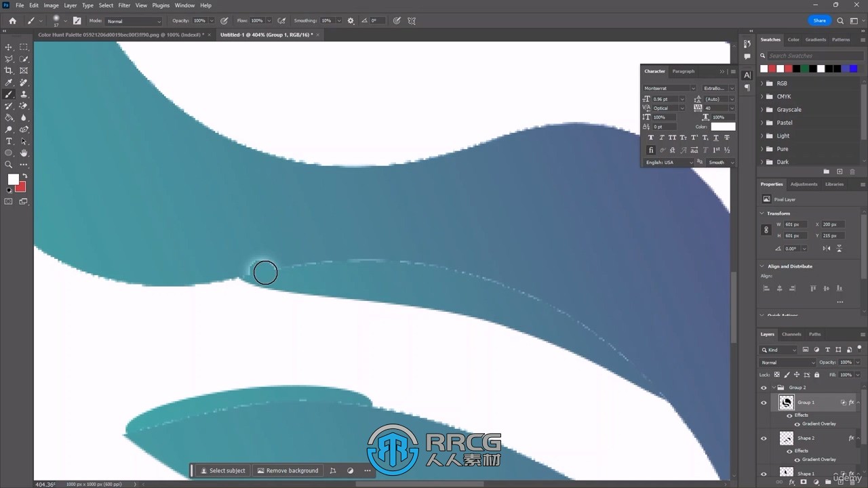
Task: Open the brush Mode dropdown
Action: [x=134, y=21]
